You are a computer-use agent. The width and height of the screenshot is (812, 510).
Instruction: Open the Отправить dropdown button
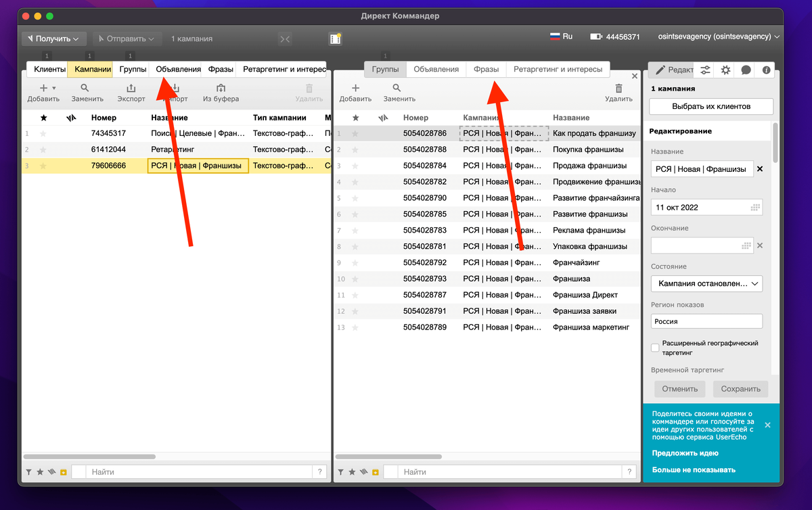[x=127, y=39]
